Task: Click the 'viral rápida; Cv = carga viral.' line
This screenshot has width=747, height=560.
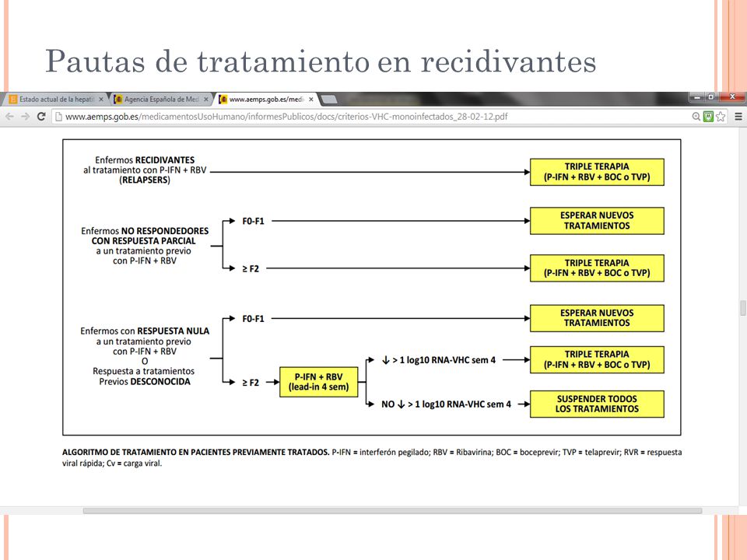Action: click(112, 464)
